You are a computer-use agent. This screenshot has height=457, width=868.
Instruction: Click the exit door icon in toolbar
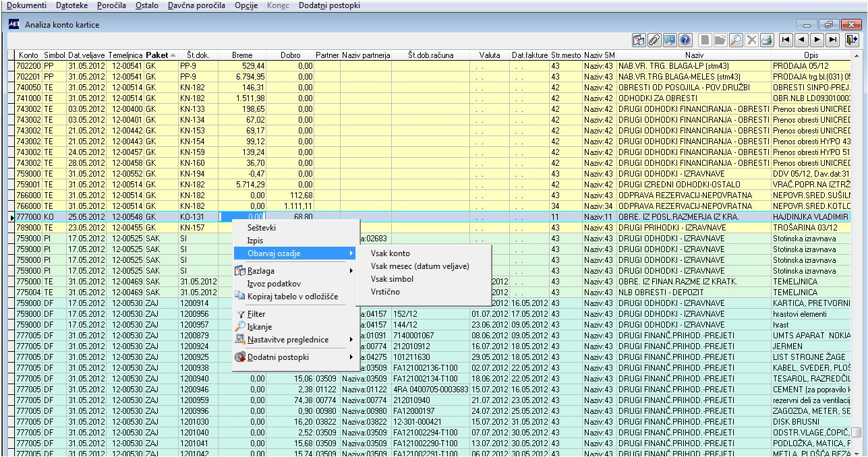coord(852,40)
